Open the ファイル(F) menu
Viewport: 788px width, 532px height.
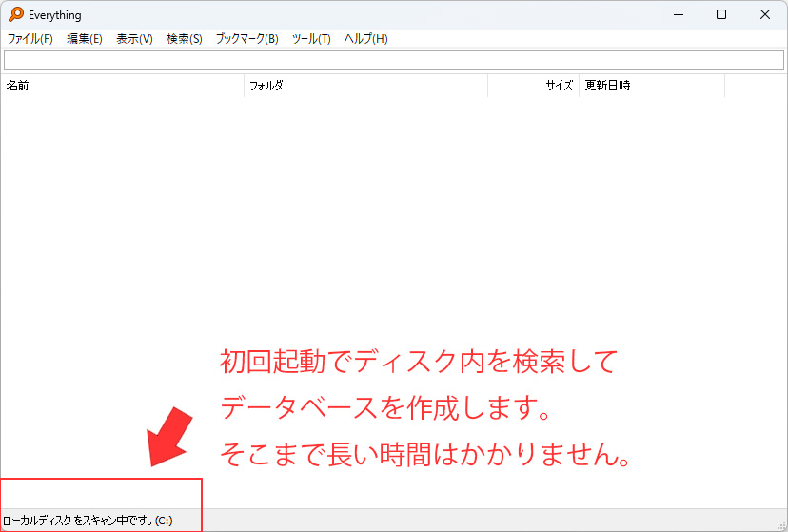pyautogui.click(x=30, y=39)
